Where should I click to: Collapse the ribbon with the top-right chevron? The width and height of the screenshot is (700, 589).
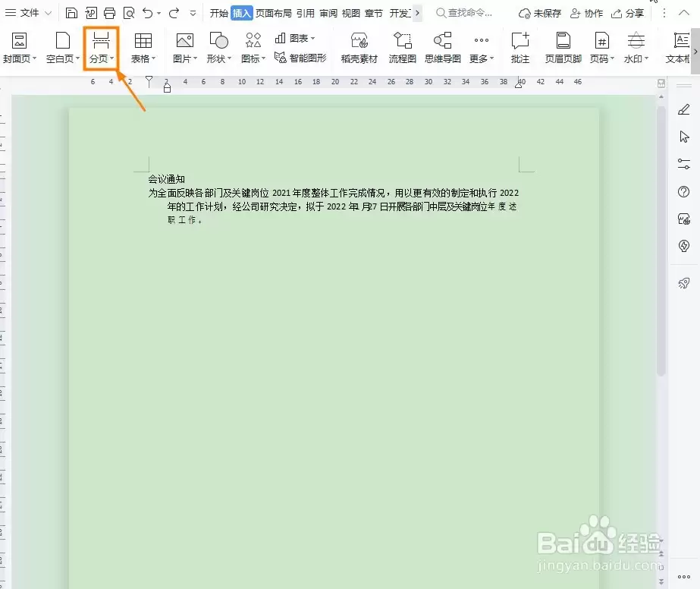click(x=683, y=13)
